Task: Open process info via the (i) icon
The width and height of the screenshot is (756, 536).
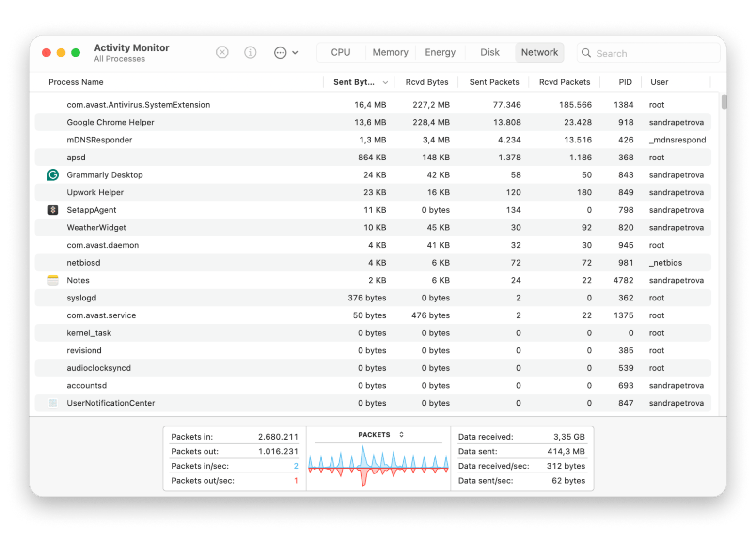Action: pos(250,52)
